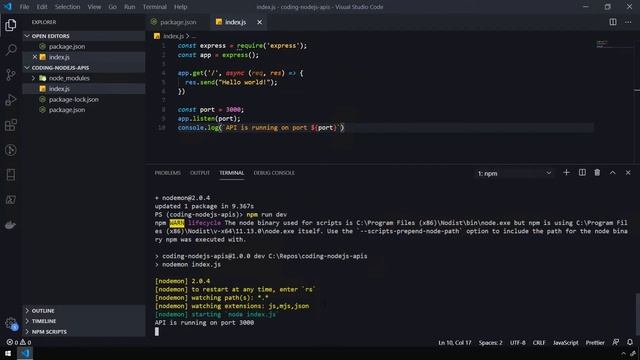Close the terminal panel
The width and height of the screenshot is (640, 360).
pyautogui.click(x=628, y=173)
